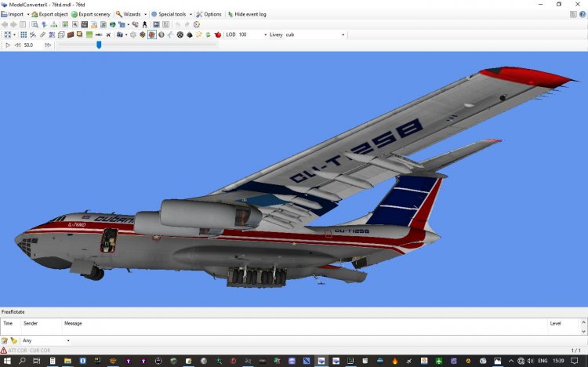Screen dimensions: 588x367
Task: Click Hide event log
Action: pos(247,14)
